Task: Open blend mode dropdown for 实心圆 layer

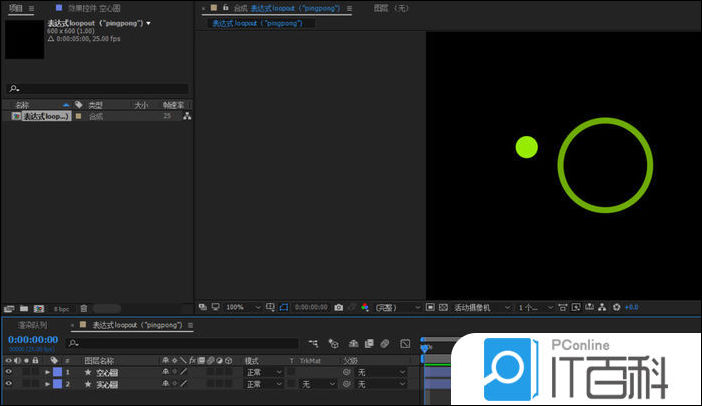Action: click(264, 384)
